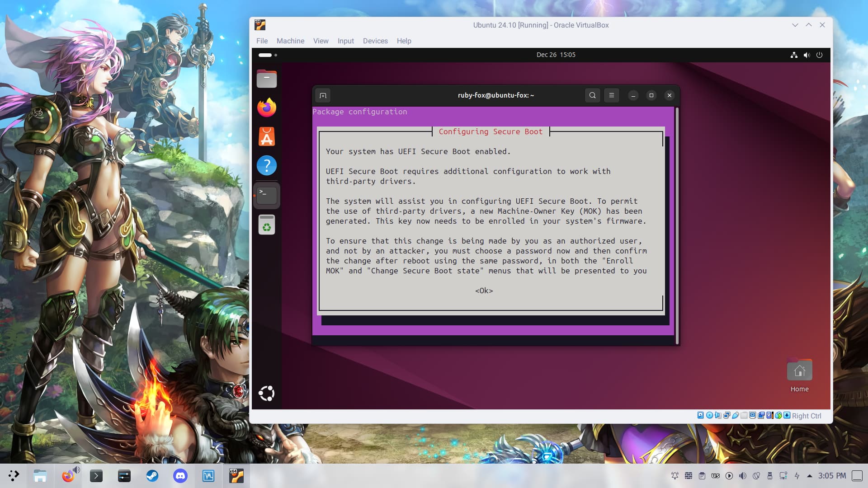
Task: Click VirtualBox USB devices status icon
Action: (x=736, y=415)
